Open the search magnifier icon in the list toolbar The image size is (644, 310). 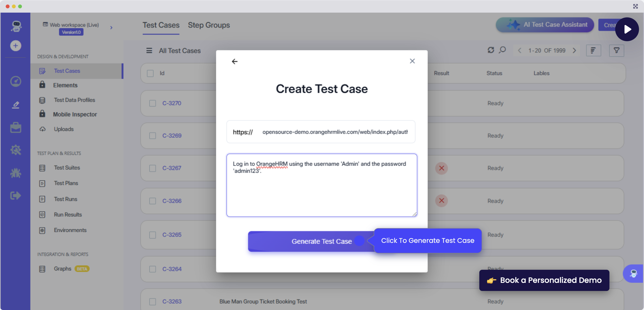pos(502,50)
